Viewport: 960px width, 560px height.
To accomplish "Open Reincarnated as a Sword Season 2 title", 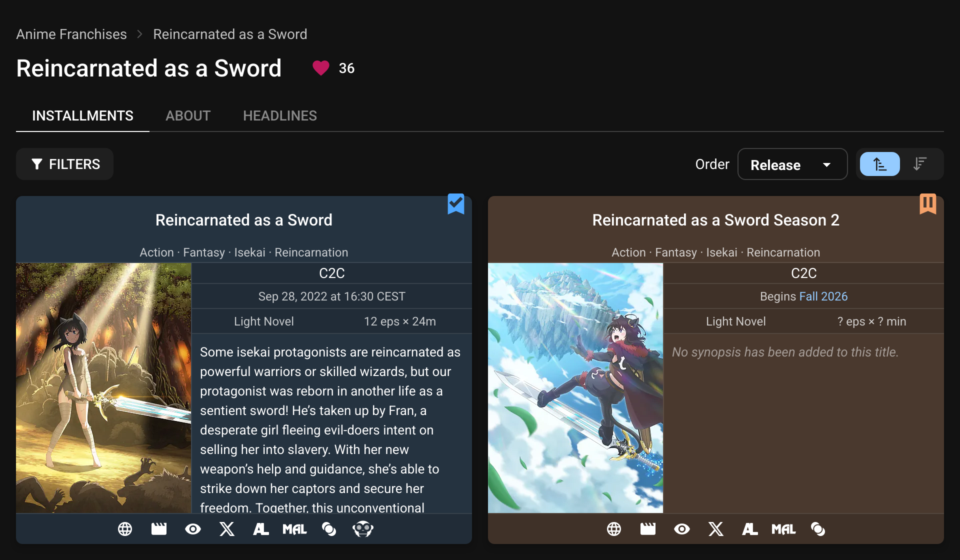I will pyautogui.click(x=716, y=220).
